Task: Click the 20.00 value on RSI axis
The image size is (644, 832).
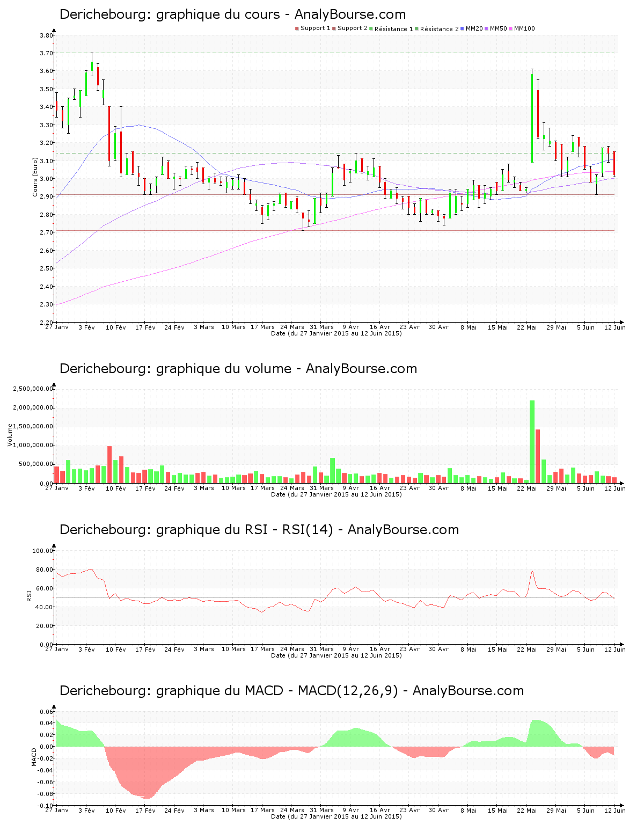Action: coord(45,626)
